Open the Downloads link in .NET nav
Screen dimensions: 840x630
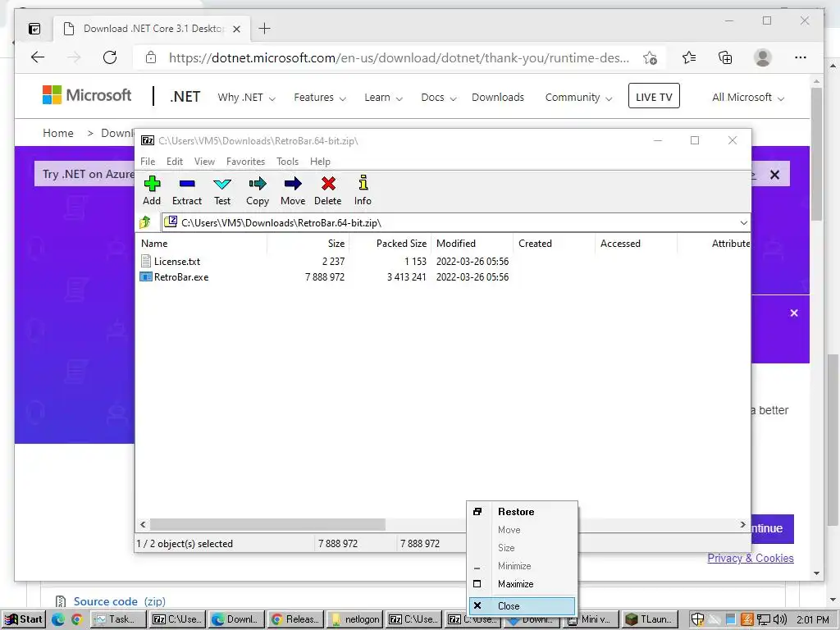tap(498, 98)
